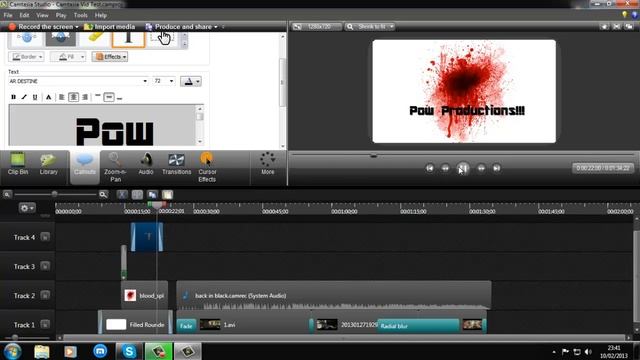Step forward in preview
The height and width of the screenshot is (360, 640).
pos(481,168)
